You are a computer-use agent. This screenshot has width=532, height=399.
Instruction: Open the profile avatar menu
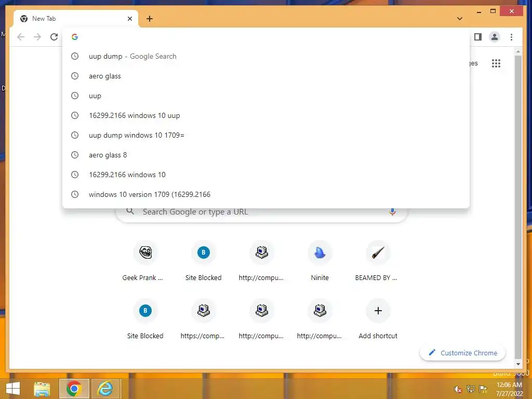point(495,37)
